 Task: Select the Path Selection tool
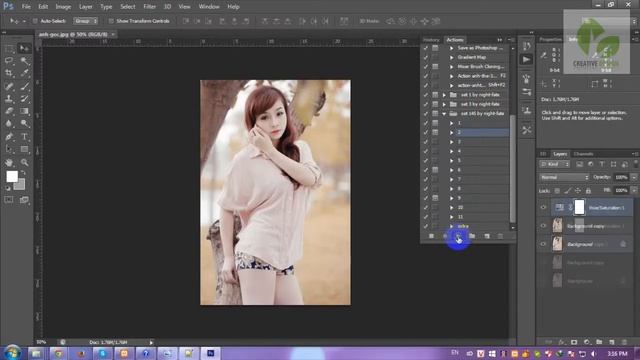click(9, 149)
